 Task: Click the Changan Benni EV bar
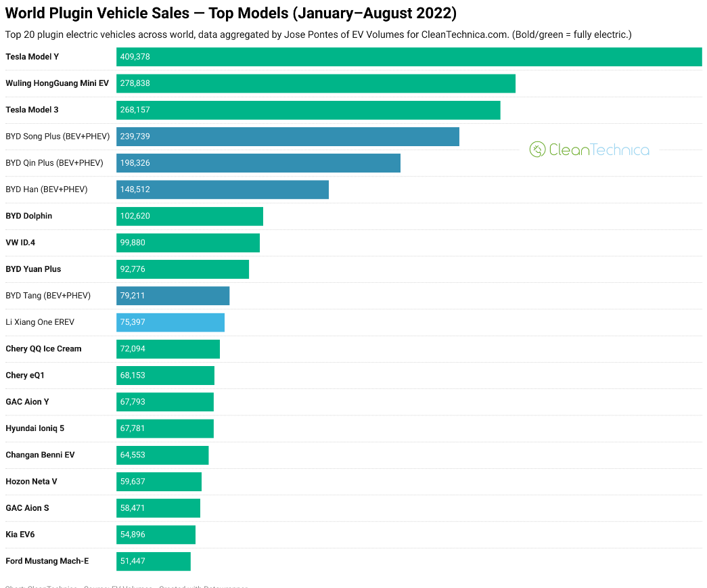tap(162, 455)
